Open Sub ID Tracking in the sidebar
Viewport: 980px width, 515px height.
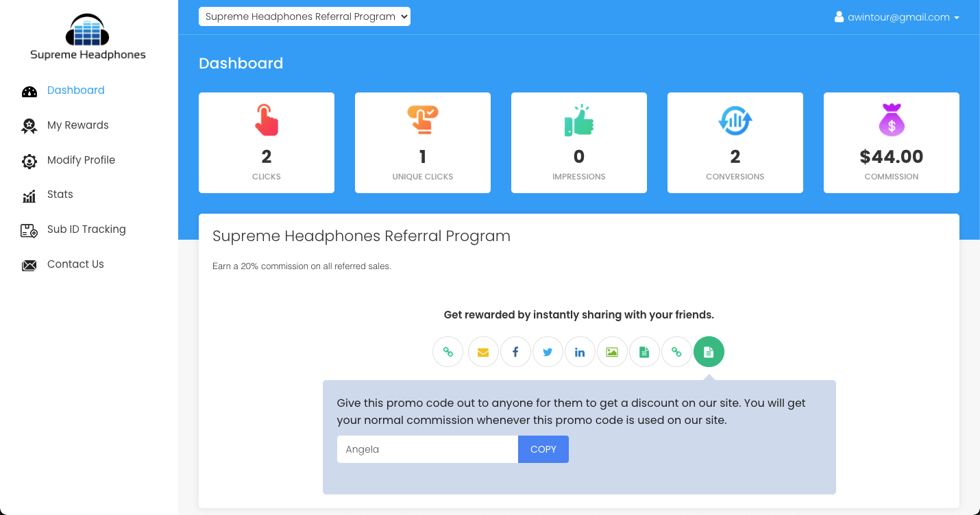(86, 229)
